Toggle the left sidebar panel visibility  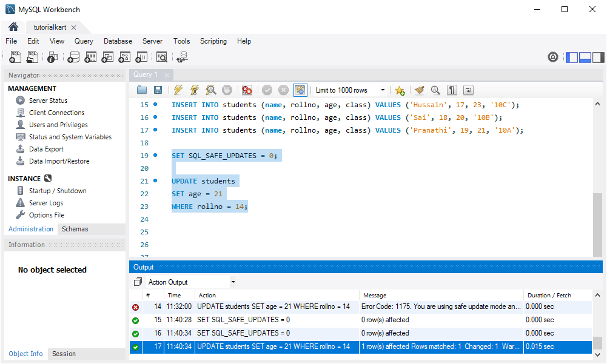(572, 58)
